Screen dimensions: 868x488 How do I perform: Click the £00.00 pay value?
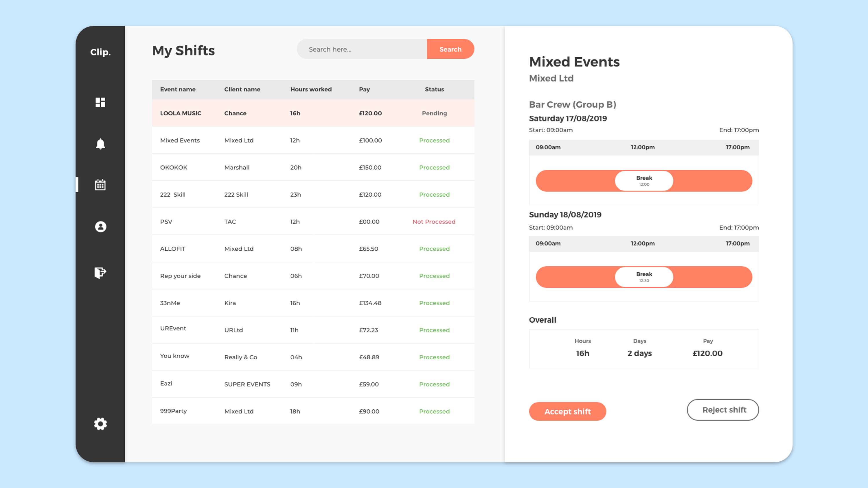click(x=369, y=222)
